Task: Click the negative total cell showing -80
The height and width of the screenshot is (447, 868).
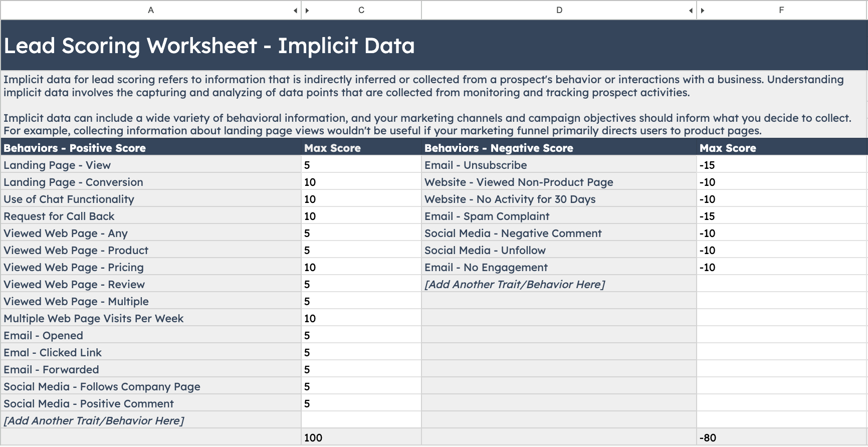Action: pyautogui.click(x=781, y=437)
